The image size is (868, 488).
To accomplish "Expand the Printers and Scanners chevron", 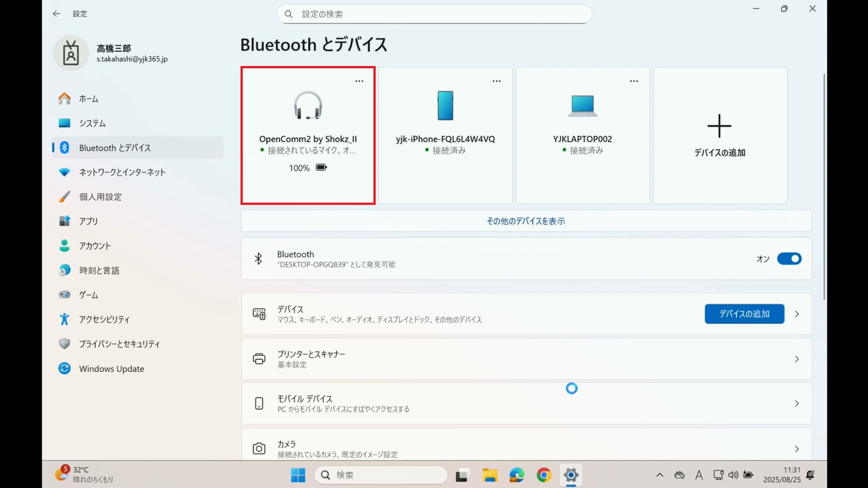I will click(x=797, y=359).
